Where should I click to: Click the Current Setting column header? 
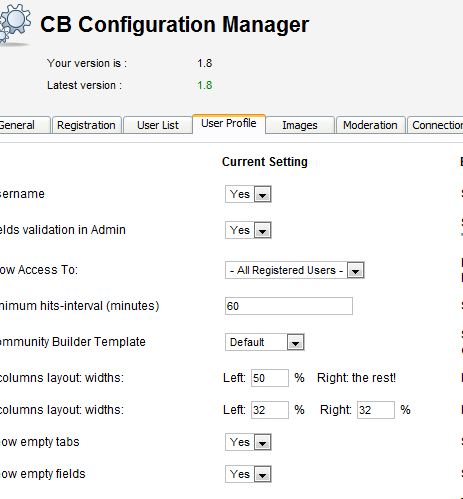265,162
